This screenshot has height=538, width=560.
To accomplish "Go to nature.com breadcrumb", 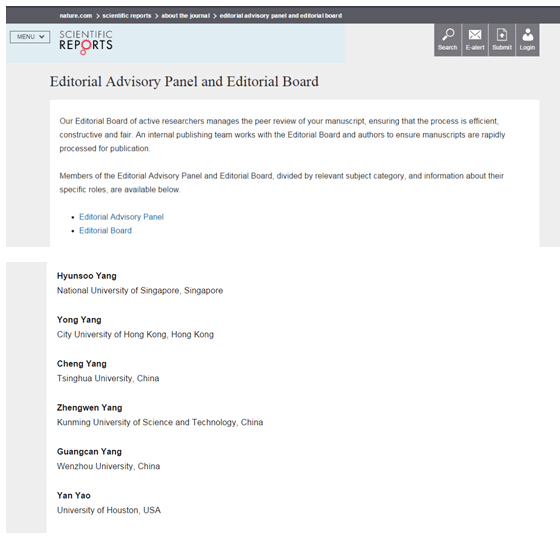I will [x=76, y=16].
